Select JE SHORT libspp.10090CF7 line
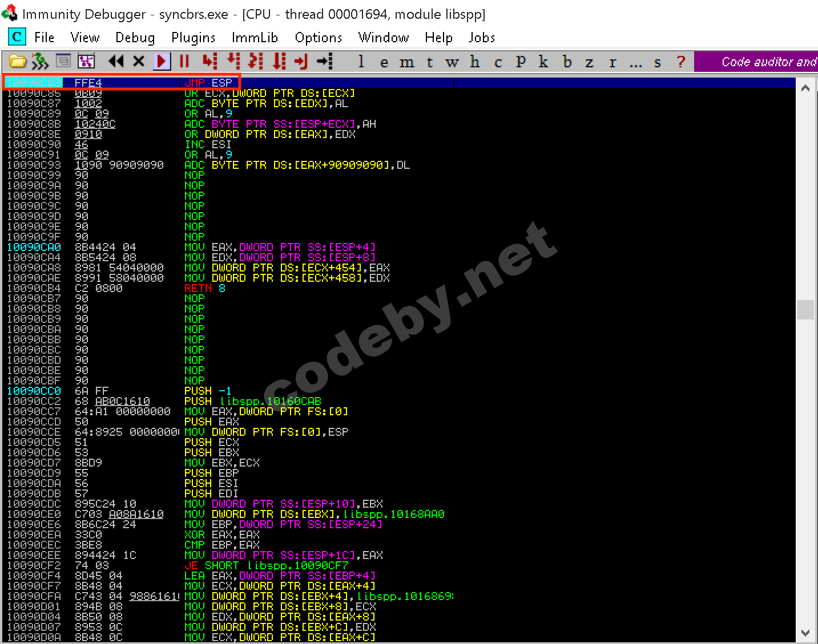The image size is (818, 644). coord(267,566)
